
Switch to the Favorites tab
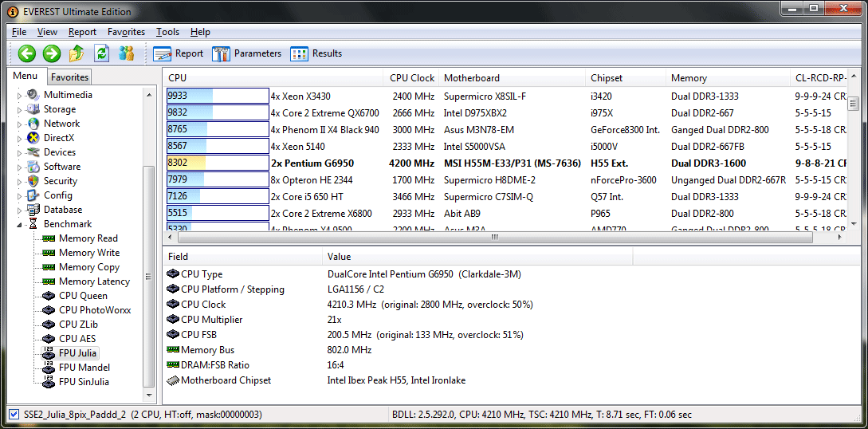[x=70, y=77]
